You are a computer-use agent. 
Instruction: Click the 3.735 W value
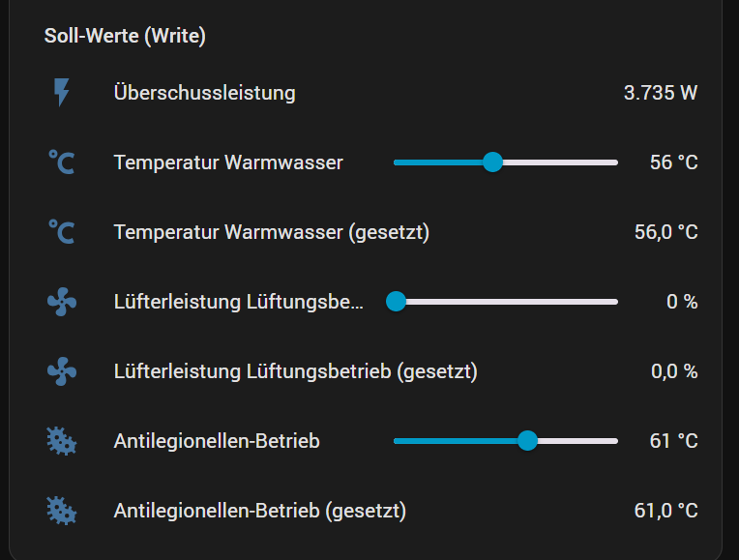[x=661, y=93]
